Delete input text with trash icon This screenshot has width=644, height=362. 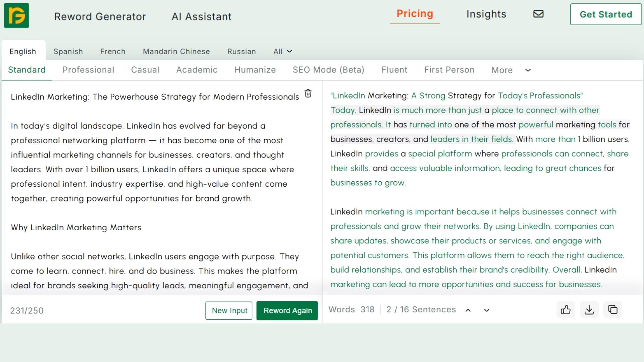pyautogui.click(x=308, y=94)
